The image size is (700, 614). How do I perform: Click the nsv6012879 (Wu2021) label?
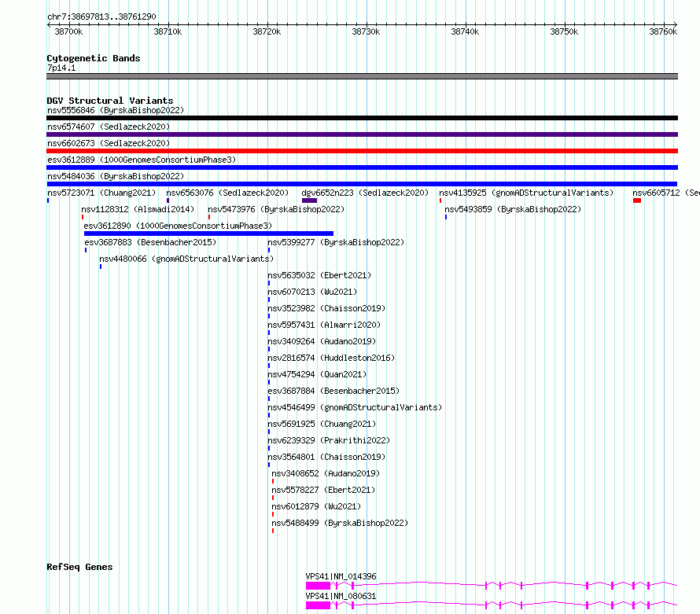pyautogui.click(x=316, y=506)
